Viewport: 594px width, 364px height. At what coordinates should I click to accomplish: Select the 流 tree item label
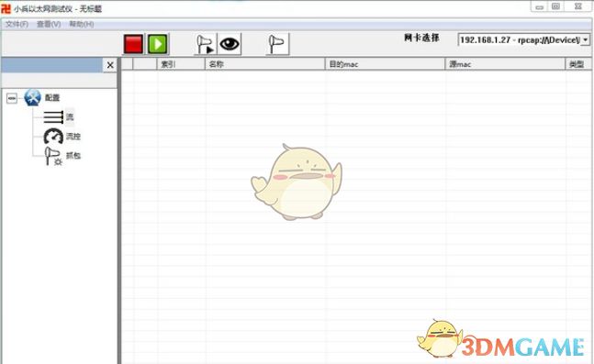coord(70,117)
